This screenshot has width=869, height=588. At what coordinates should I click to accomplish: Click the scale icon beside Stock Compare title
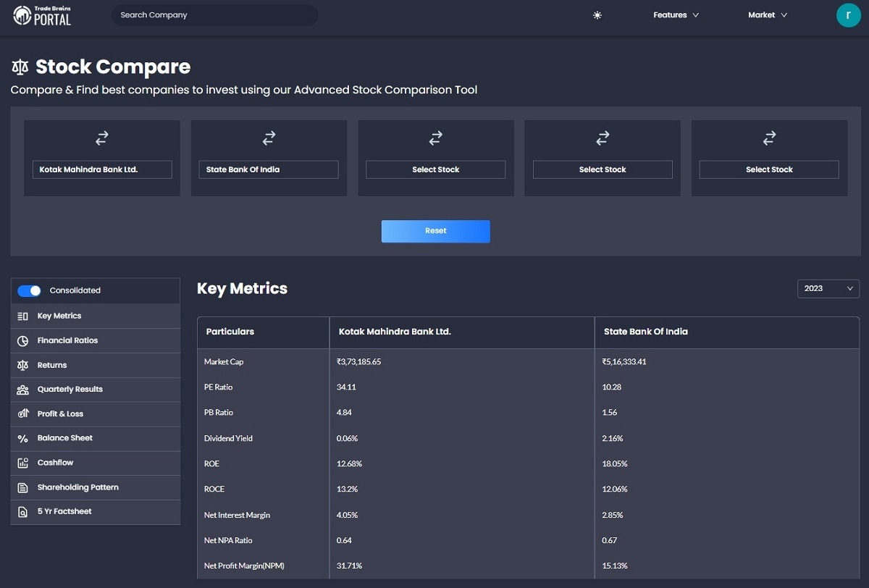(x=20, y=67)
